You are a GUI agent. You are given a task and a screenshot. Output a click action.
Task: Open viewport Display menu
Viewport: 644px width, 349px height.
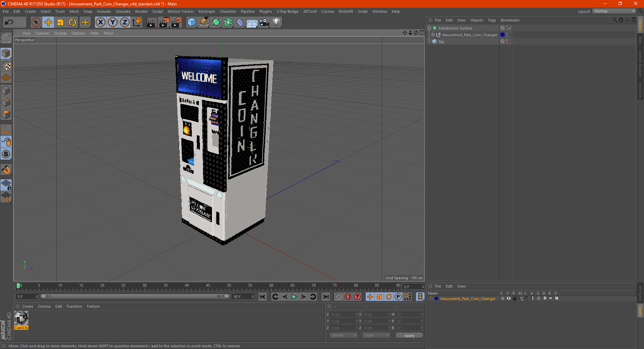pos(60,33)
